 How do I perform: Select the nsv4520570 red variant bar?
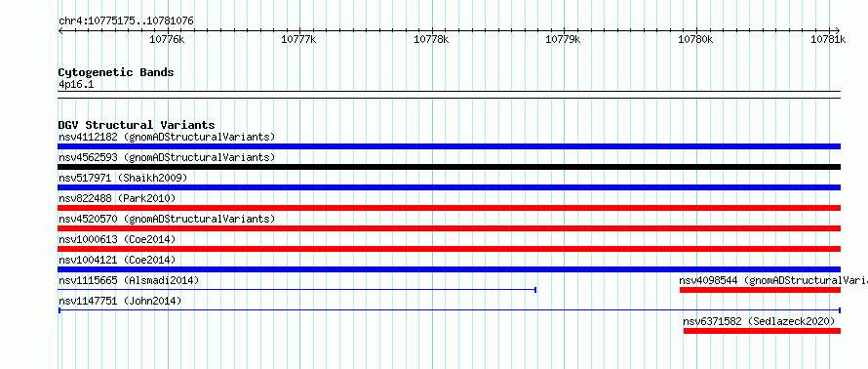[449, 228]
